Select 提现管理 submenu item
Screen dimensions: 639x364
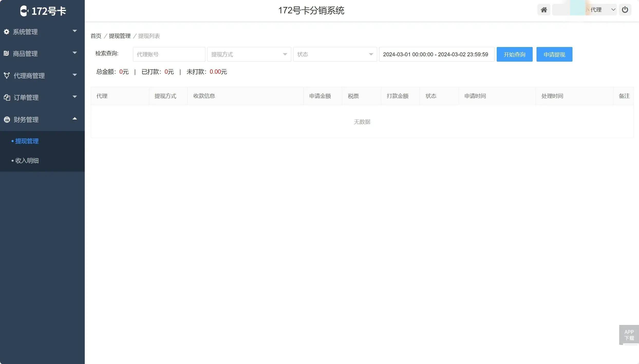(27, 141)
